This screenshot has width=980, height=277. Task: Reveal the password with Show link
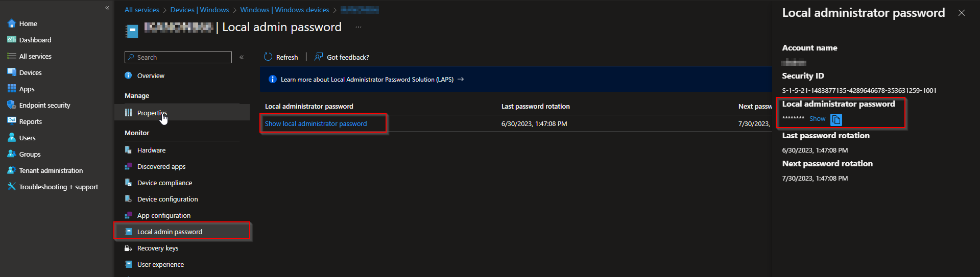[817, 119]
